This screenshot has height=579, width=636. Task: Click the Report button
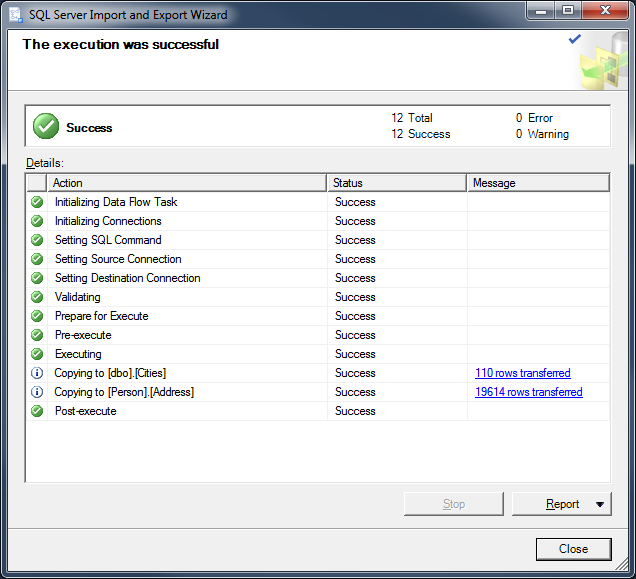coord(562,504)
